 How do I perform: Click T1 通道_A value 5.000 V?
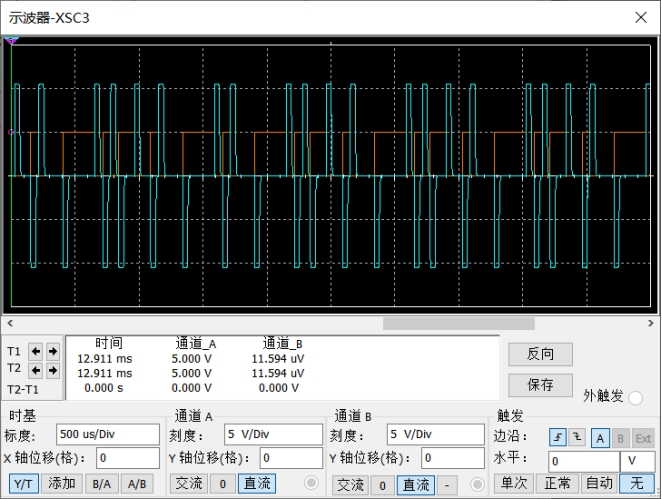click(192, 359)
